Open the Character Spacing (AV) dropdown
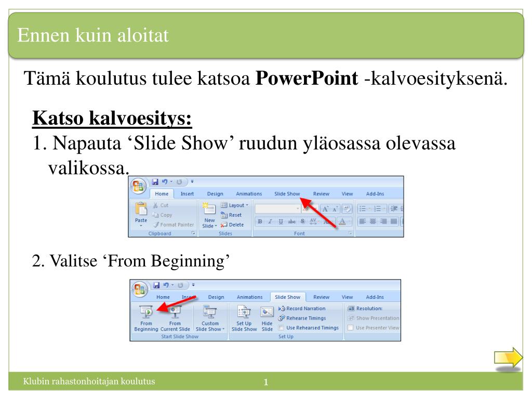Screen dimensions: 532x399 314,221
